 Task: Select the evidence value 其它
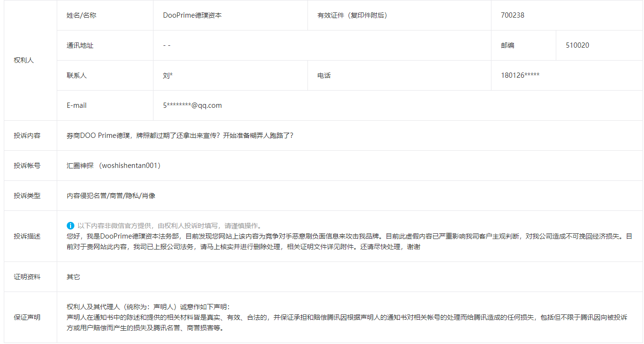[x=73, y=277]
